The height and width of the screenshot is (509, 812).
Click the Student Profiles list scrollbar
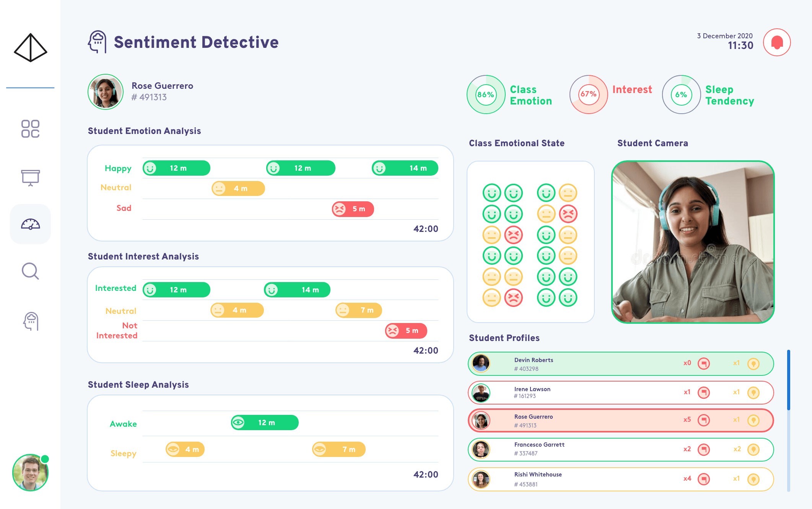tap(788, 380)
